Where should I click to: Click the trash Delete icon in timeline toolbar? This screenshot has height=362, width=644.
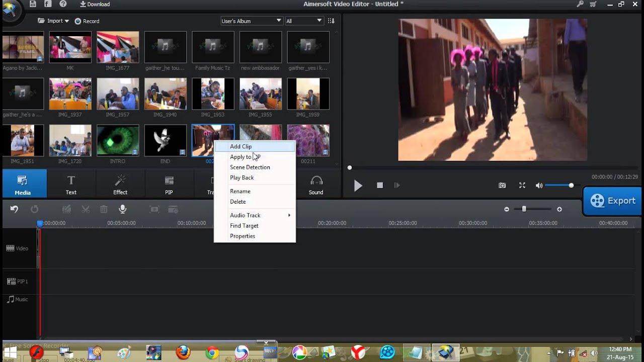pos(104,209)
